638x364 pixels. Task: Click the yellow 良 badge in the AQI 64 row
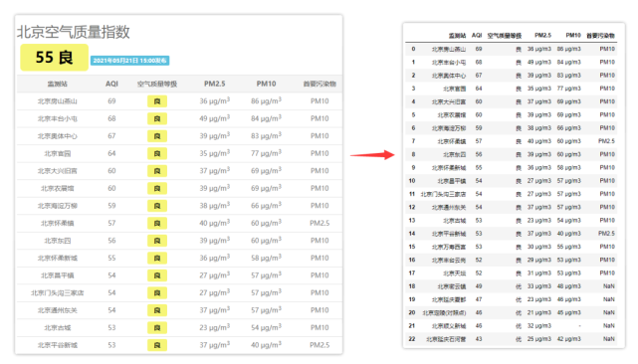pyautogui.click(x=157, y=154)
